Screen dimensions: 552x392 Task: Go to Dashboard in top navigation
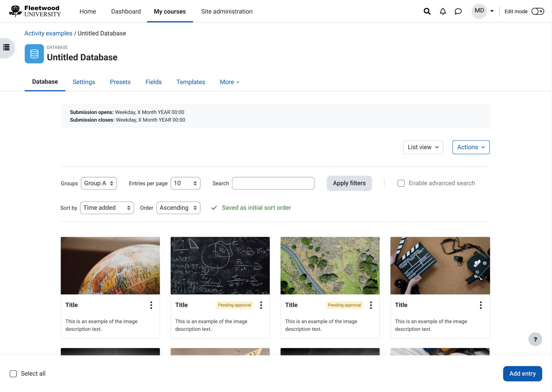coord(126,11)
